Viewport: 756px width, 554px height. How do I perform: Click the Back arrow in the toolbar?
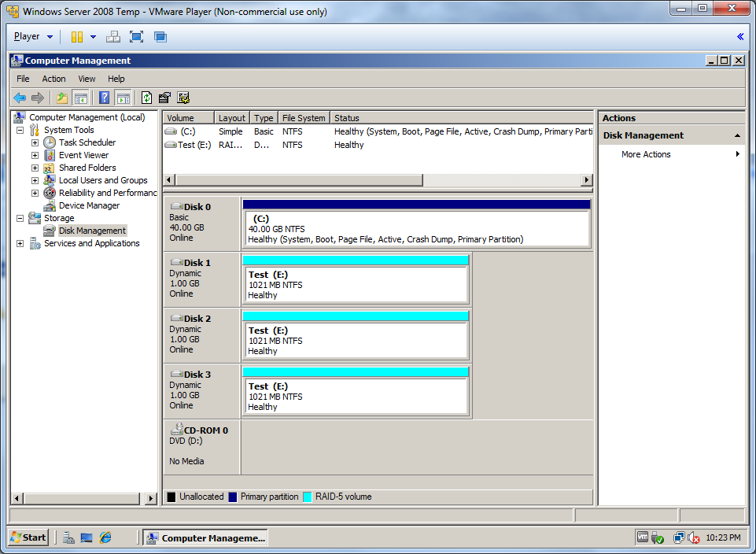point(20,98)
